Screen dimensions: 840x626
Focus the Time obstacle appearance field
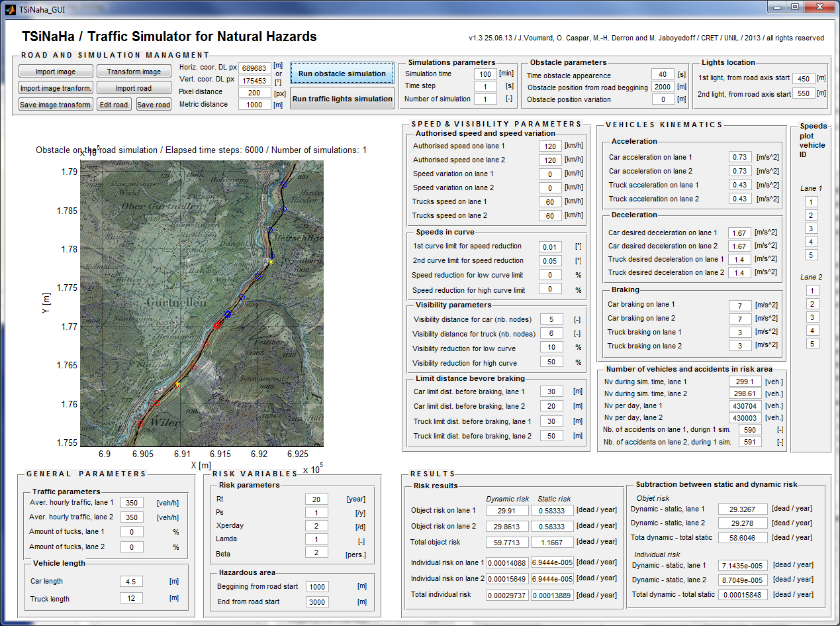[663, 74]
